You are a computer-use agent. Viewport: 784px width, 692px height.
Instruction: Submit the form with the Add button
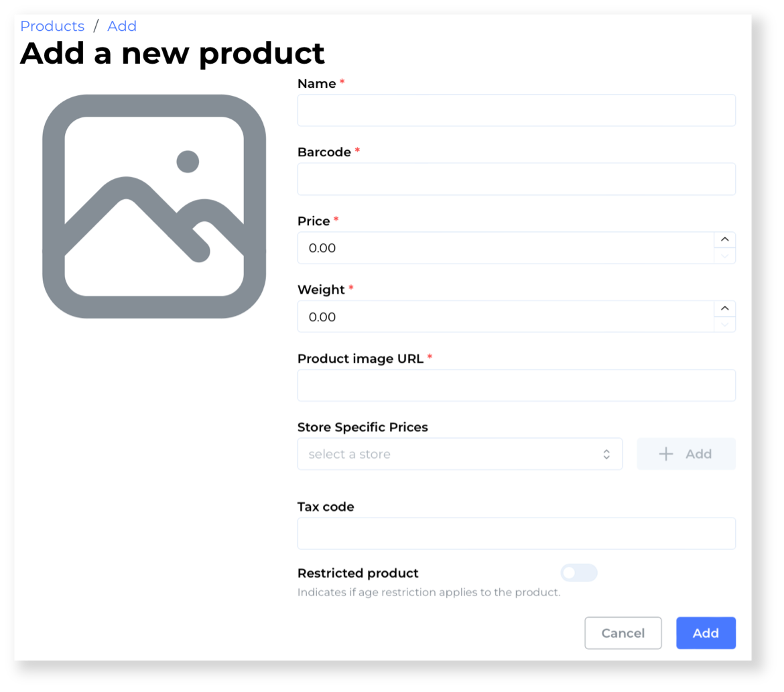[705, 632]
